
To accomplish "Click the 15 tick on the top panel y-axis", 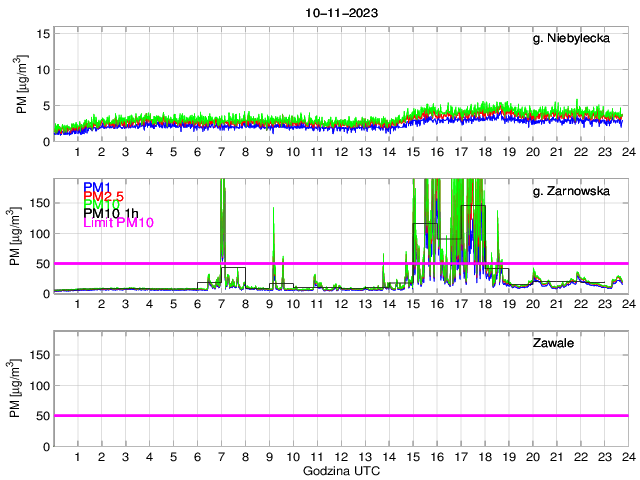I will click(x=43, y=33).
